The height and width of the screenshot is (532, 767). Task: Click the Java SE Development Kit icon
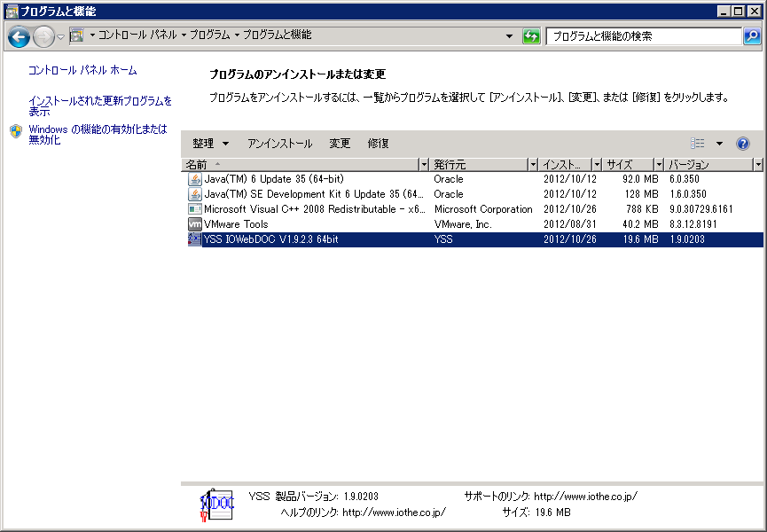click(x=195, y=194)
